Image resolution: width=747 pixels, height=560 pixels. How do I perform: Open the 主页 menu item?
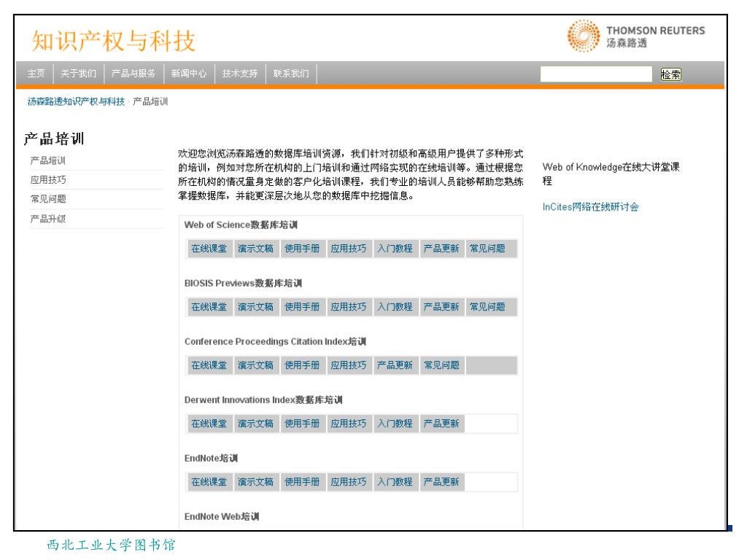[x=36, y=74]
